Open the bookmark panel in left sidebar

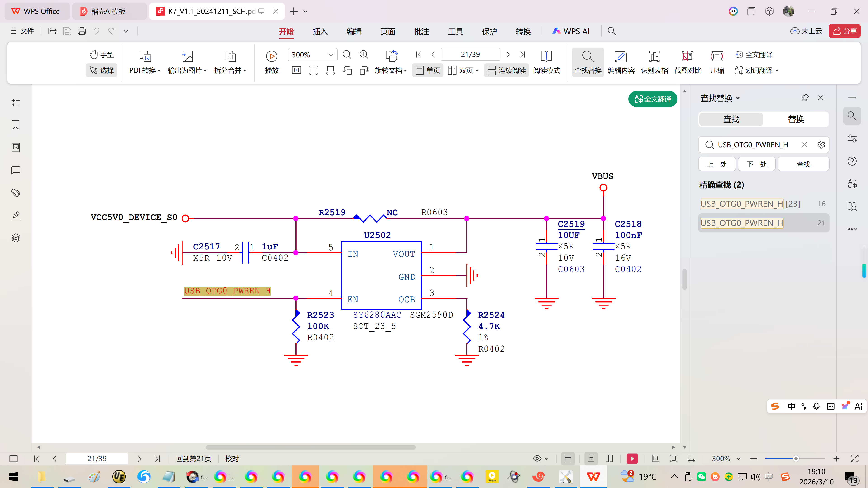click(x=16, y=125)
